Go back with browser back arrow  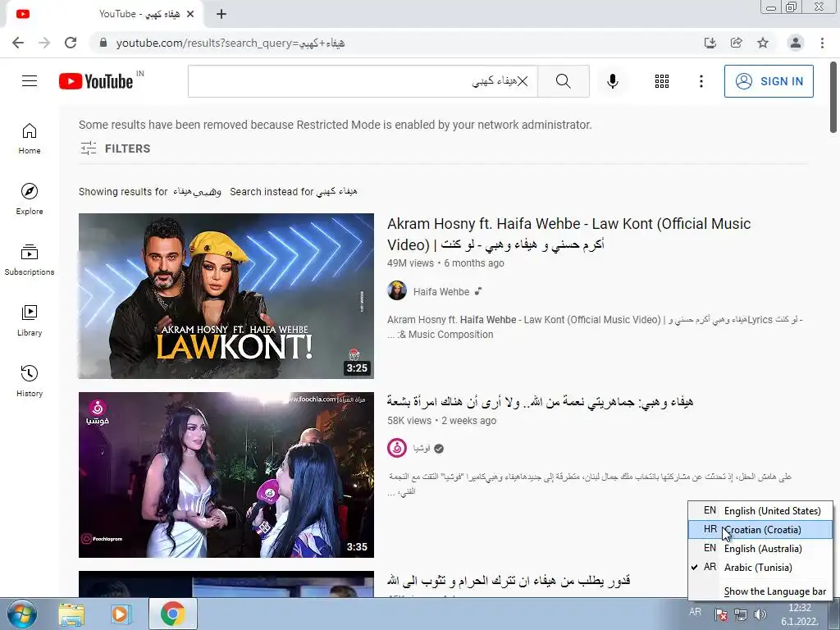18,43
